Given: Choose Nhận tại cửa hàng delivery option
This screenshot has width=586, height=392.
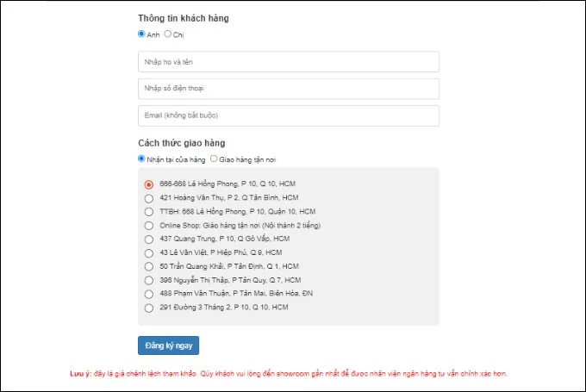Looking at the screenshot, I should pyautogui.click(x=141, y=159).
